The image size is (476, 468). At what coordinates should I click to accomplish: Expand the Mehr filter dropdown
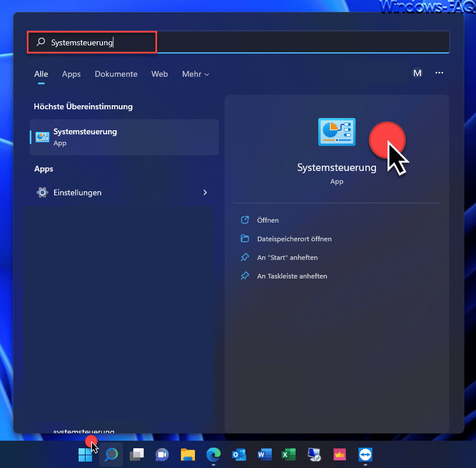196,74
